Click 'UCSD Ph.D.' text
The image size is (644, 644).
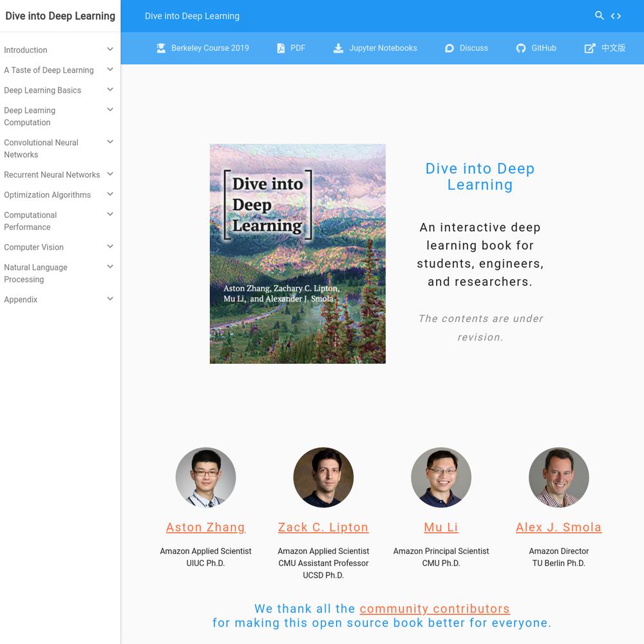(x=323, y=575)
